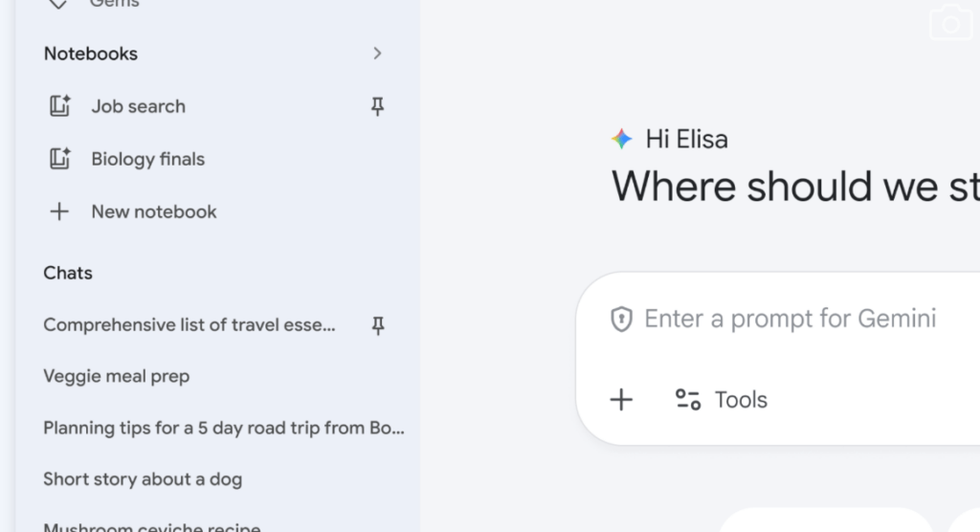
Task: Click the Biology finals notebook icon
Action: [59, 160]
